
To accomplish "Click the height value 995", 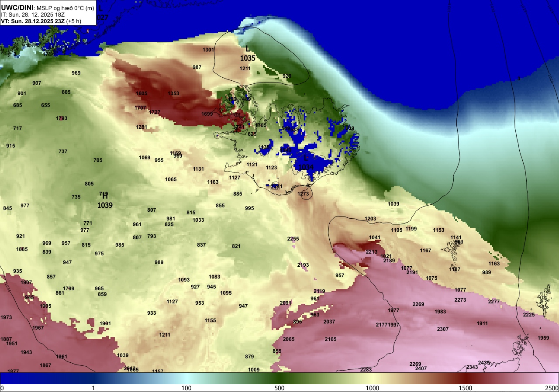I will click(249, 208).
